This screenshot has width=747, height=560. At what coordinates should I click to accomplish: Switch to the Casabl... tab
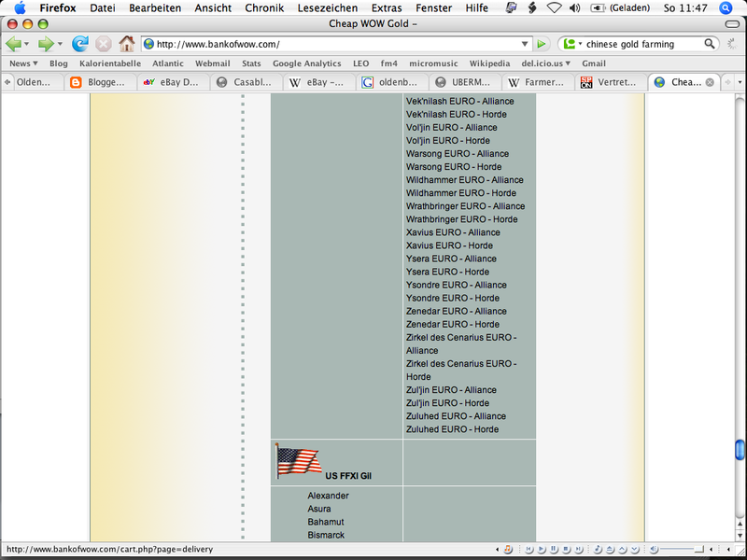(247, 82)
